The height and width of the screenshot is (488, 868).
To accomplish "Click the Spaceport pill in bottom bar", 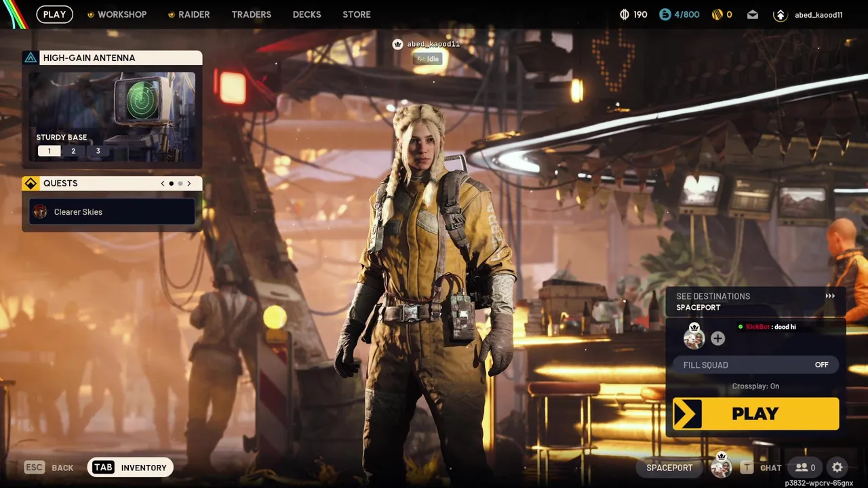I will click(669, 468).
